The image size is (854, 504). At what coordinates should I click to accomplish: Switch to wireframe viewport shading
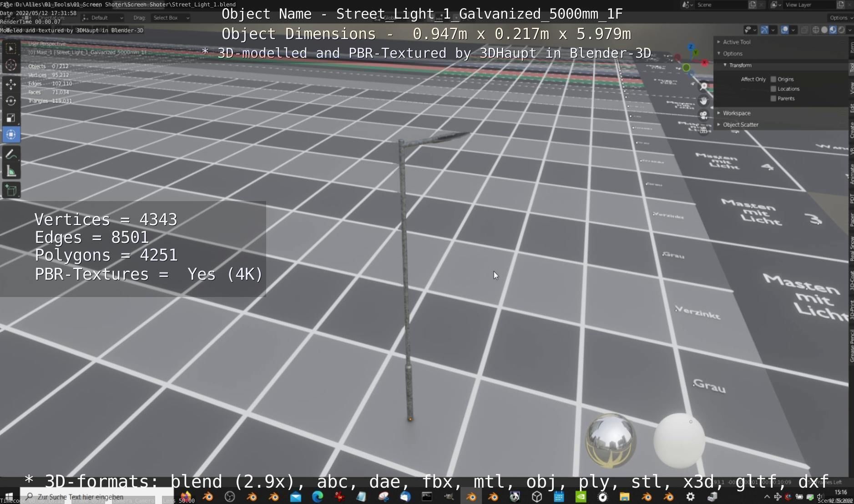[x=816, y=30]
